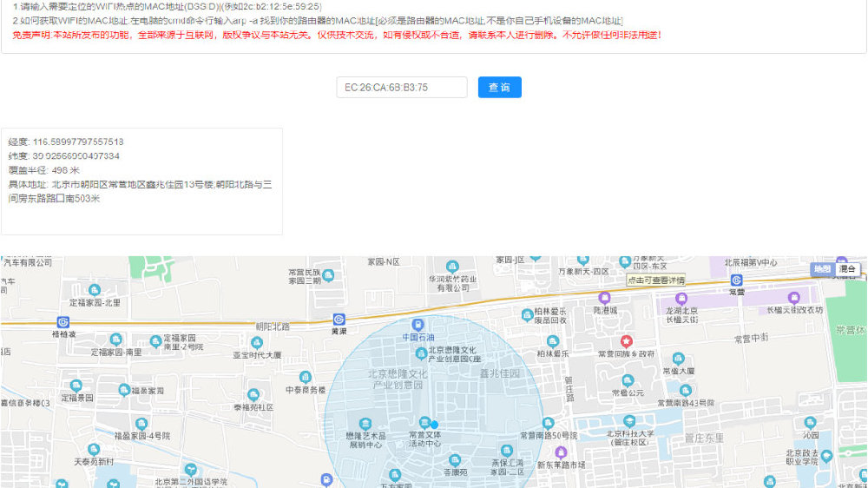Open 常楹大厦 building marker

678,359
